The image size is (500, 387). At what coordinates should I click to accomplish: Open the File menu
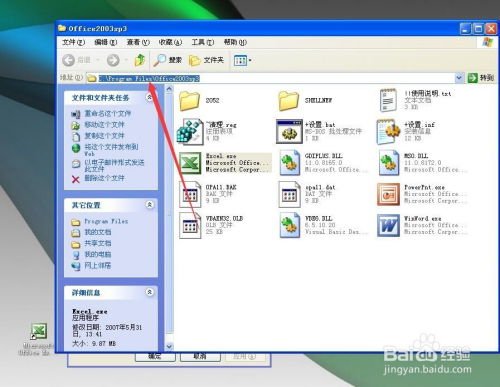tap(74, 42)
